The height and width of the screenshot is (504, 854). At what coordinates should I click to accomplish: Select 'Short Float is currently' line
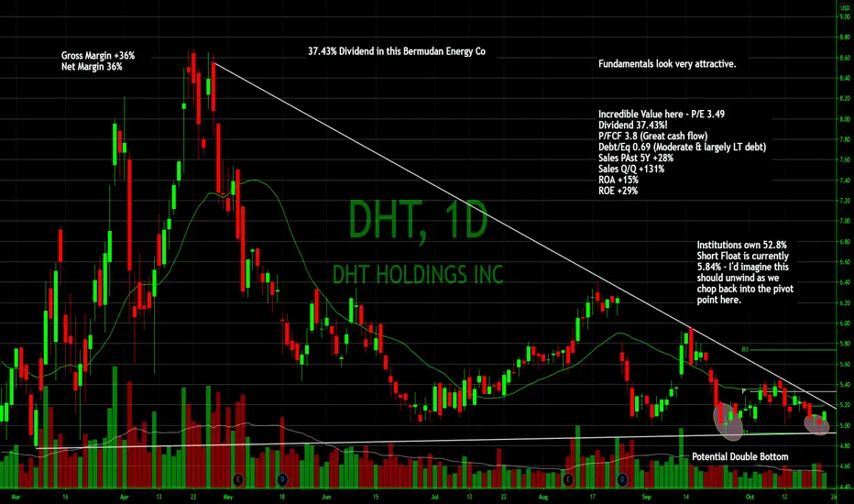point(742,256)
